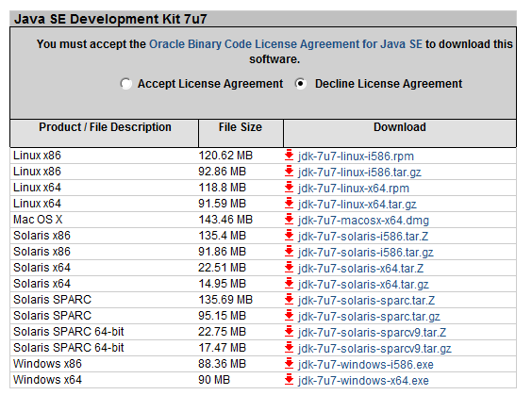532x395 pixels.
Task: Click the 17.47 MB file size
Action: 223,348
